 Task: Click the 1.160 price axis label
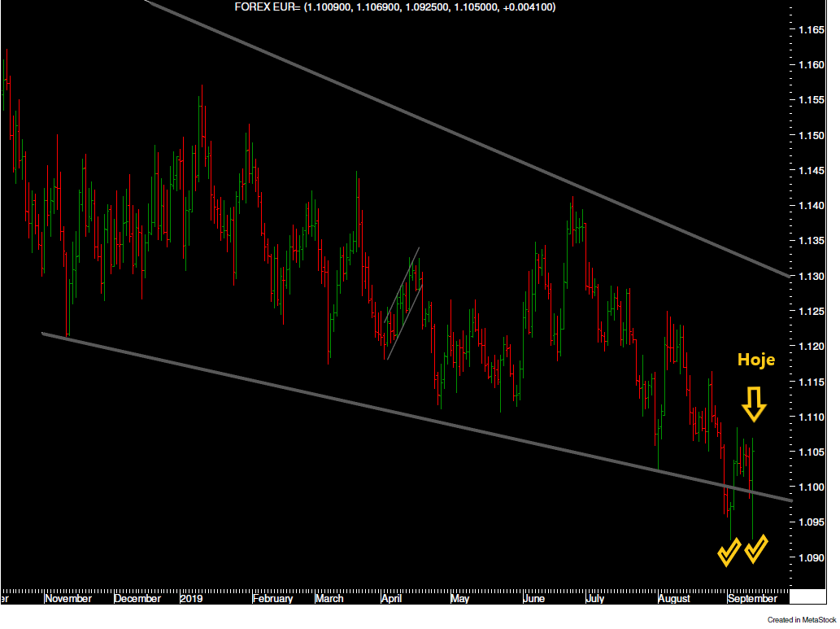pos(812,65)
